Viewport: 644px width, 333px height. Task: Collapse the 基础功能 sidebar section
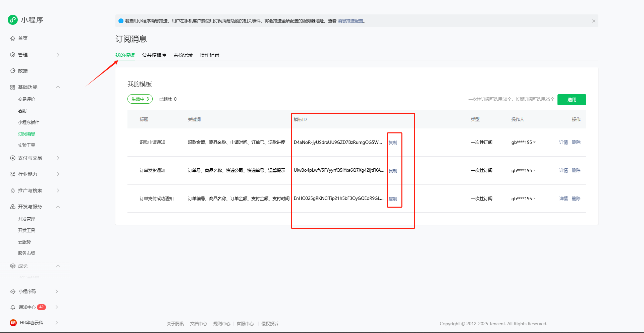click(x=58, y=87)
